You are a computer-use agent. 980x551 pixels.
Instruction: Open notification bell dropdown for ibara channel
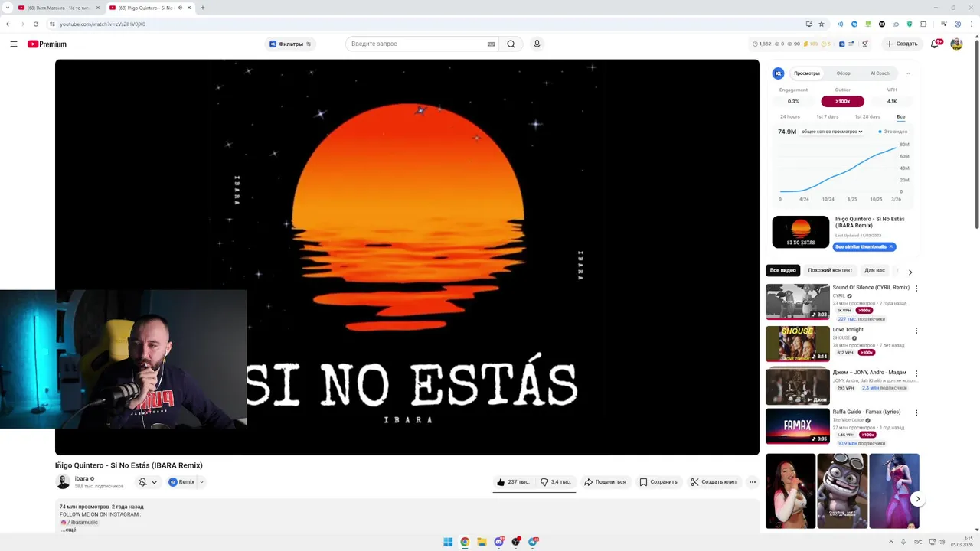[x=148, y=482]
